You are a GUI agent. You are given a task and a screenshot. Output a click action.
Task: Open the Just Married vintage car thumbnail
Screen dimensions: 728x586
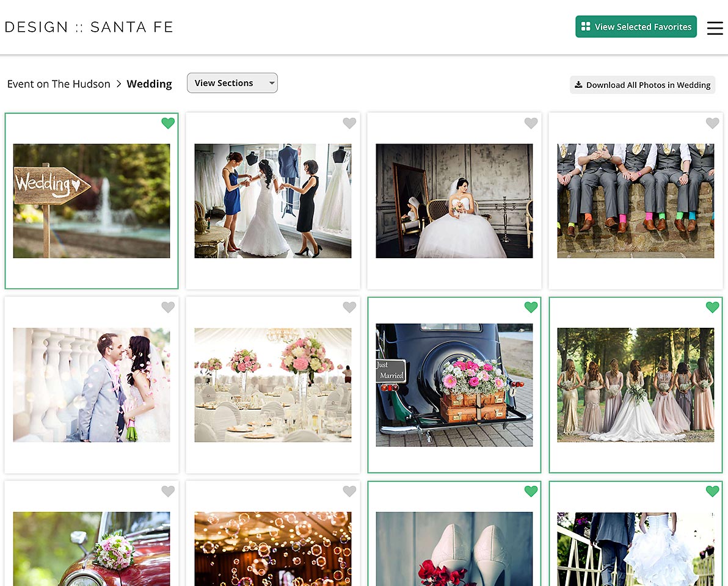454,385
